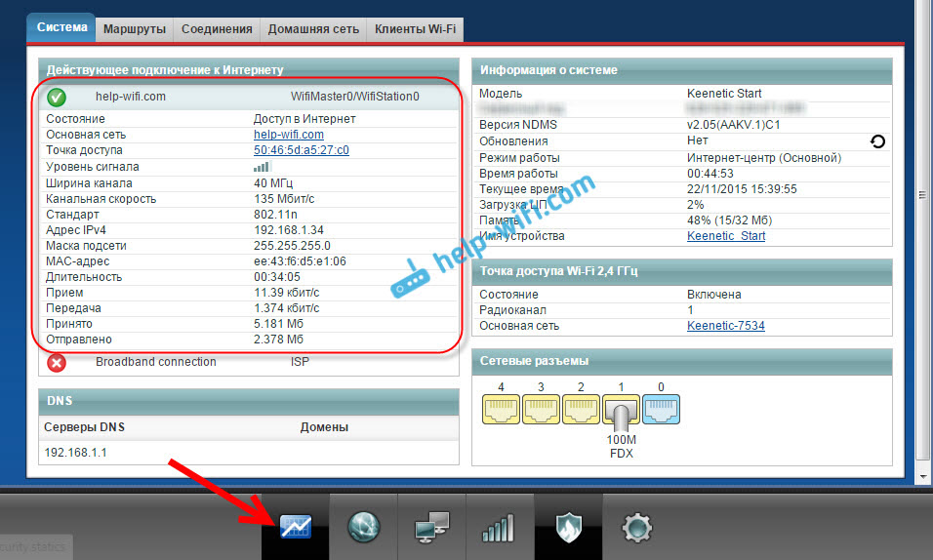Open the home network computers icon
Screen dimensions: 933x560
431,528
